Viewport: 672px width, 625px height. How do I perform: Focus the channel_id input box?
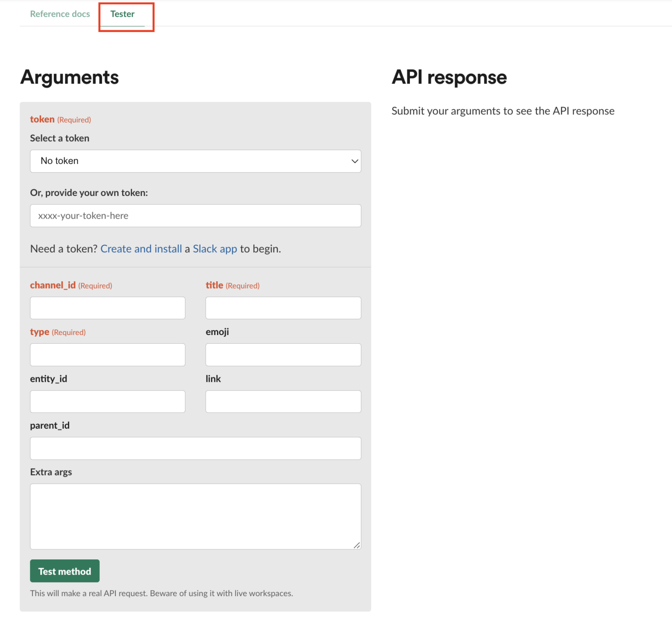[x=107, y=307]
